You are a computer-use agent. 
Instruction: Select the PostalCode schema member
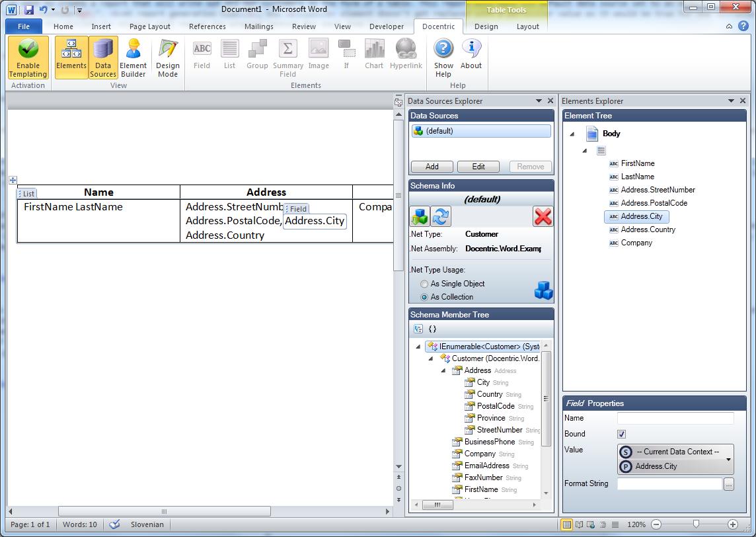point(496,406)
